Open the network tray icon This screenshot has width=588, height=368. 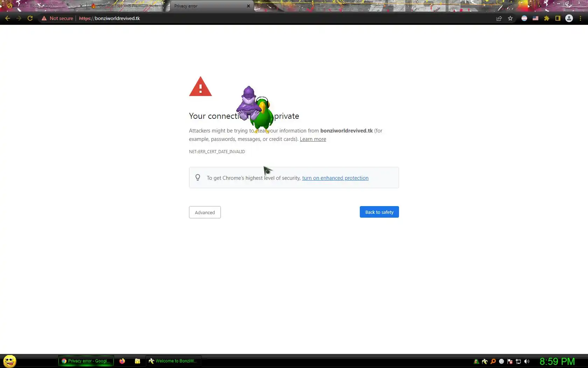518,361
